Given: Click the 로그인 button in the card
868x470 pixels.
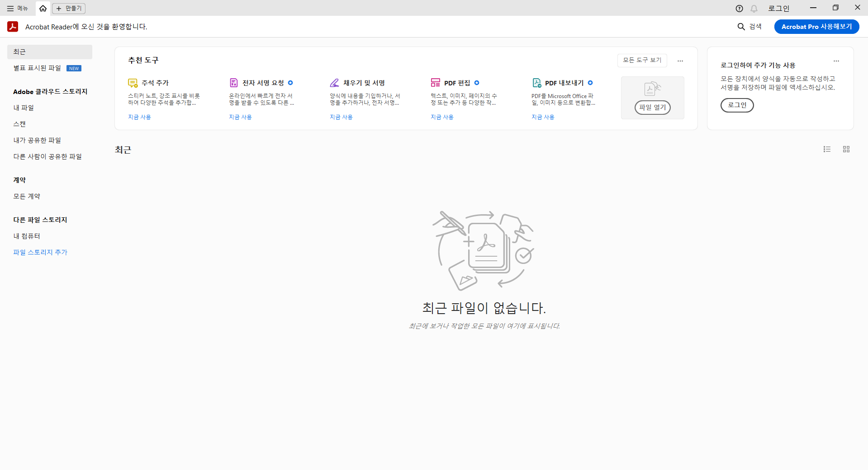Looking at the screenshot, I should (737, 105).
